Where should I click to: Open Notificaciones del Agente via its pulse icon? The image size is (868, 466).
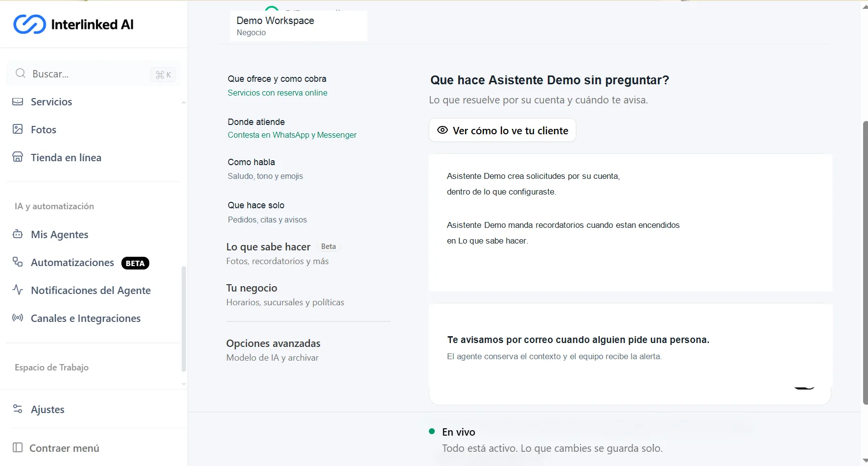coord(18,290)
